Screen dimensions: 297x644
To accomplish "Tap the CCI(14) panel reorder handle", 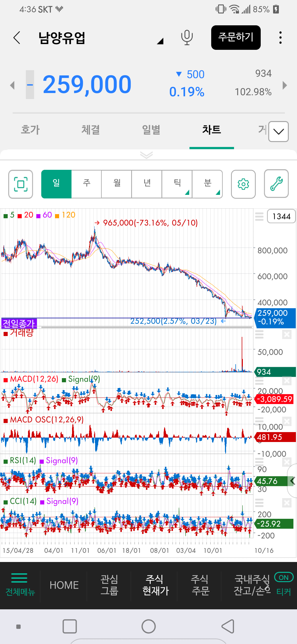I will click(x=259, y=503).
